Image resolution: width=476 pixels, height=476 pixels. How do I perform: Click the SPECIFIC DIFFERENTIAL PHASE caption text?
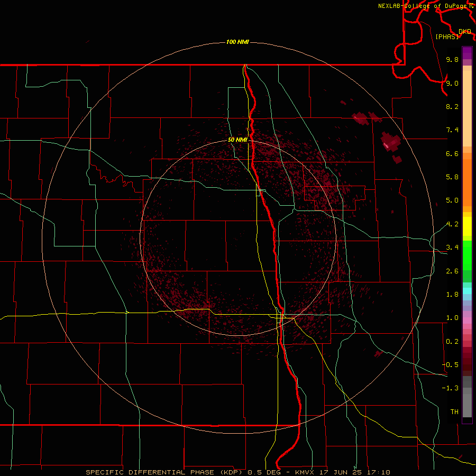(x=151, y=472)
